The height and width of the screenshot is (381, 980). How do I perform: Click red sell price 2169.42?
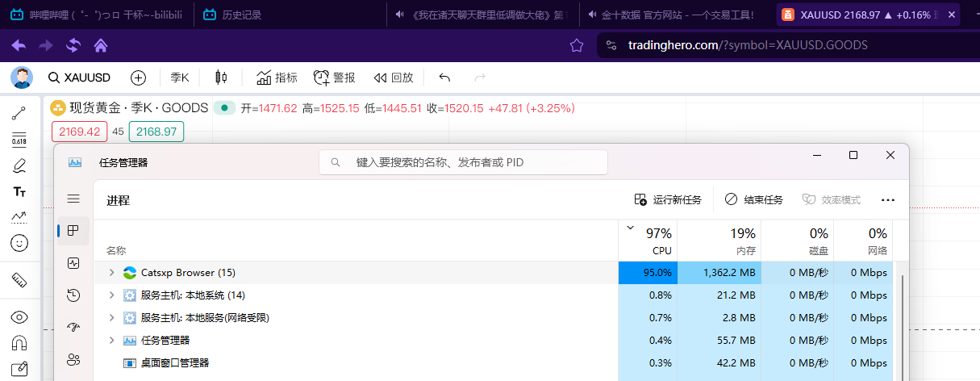(x=79, y=132)
